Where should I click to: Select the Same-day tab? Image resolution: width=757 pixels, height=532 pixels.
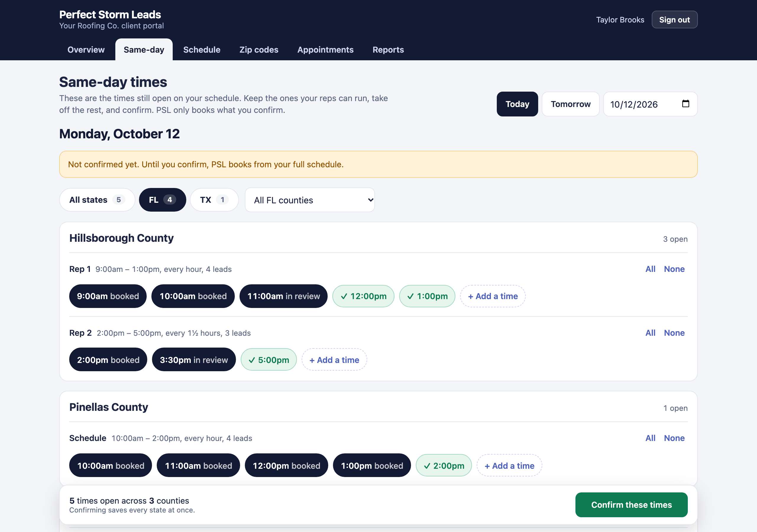pos(144,50)
